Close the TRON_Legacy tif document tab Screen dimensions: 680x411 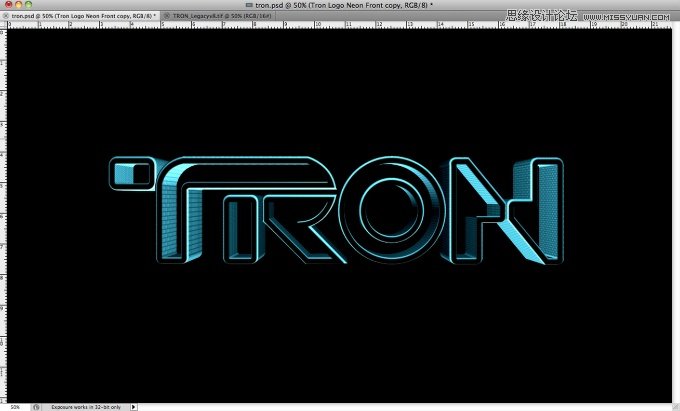(x=167, y=16)
